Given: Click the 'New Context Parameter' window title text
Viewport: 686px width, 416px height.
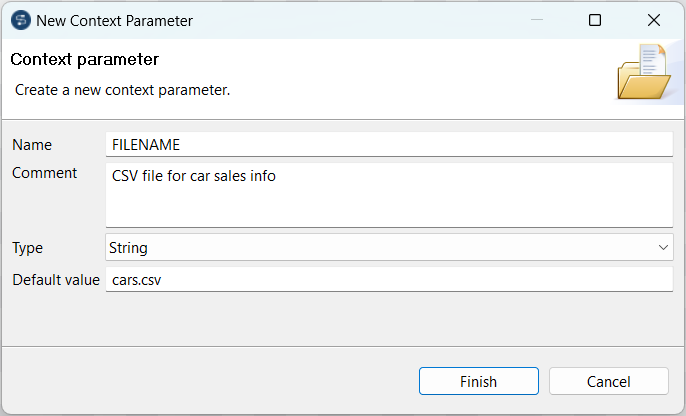Looking at the screenshot, I should [x=114, y=20].
